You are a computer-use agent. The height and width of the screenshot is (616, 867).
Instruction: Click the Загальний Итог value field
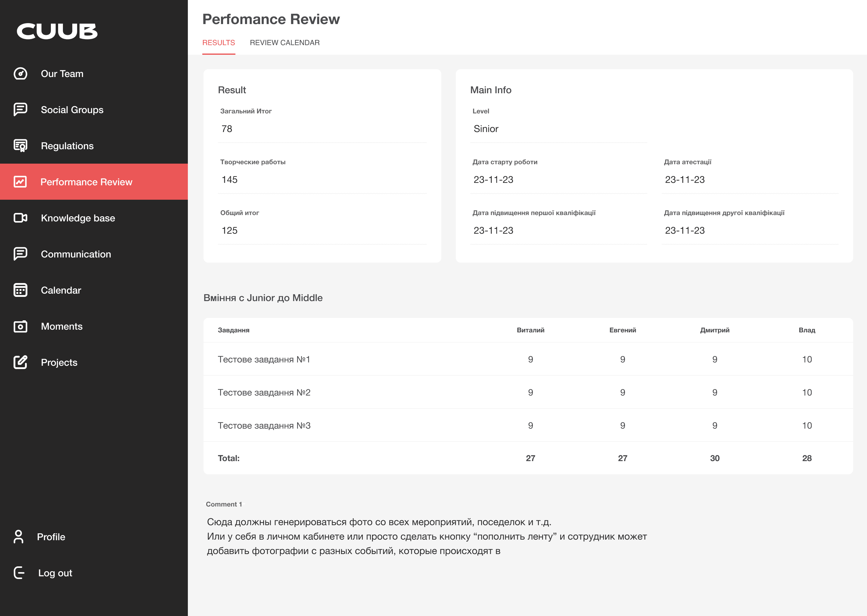(x=322, y=129)
